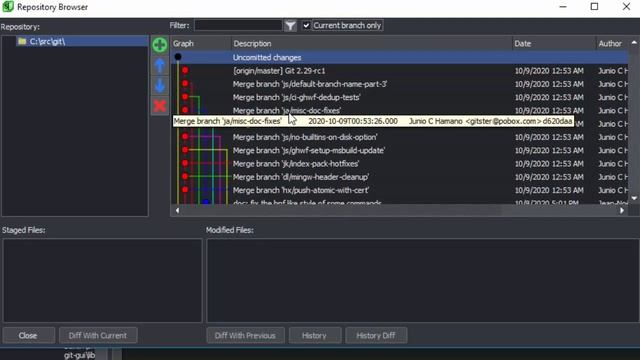Screen dimensions: 640x360
Task: Maximize the Repository Browser window
Action: (595, 7)
